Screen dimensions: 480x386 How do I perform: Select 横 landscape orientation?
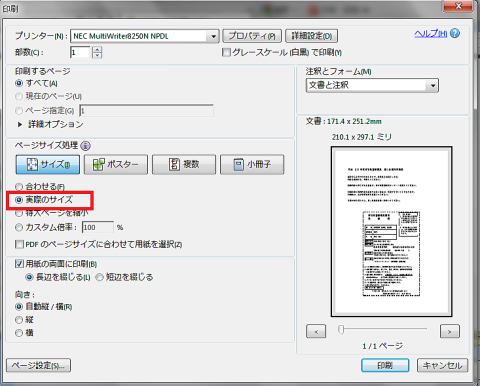point(19,333)
